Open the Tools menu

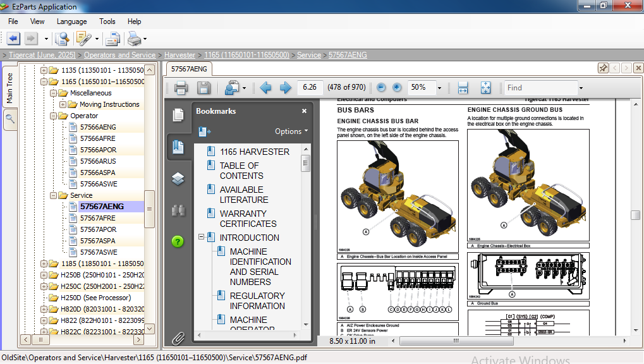(107, 21)
